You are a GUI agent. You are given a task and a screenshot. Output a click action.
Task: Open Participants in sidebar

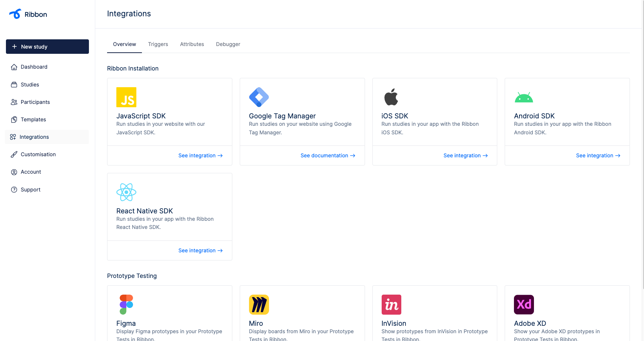[x=47, y=102]
